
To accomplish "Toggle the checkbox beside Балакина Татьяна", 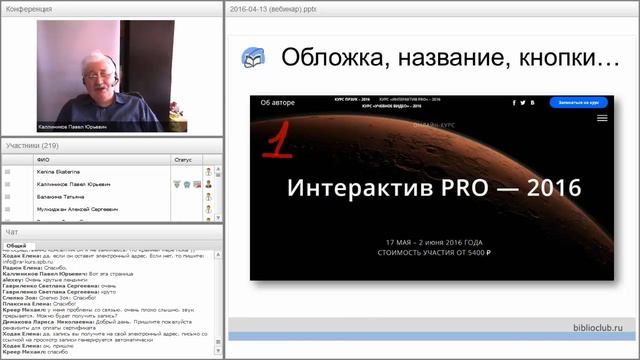I will coord(7,197).
